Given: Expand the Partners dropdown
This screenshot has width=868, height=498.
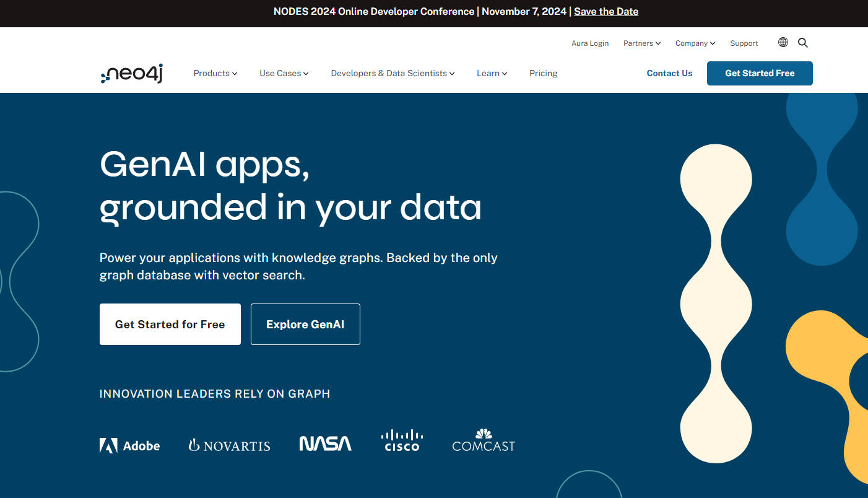Looking at the screenshot, I should (642, 43).
